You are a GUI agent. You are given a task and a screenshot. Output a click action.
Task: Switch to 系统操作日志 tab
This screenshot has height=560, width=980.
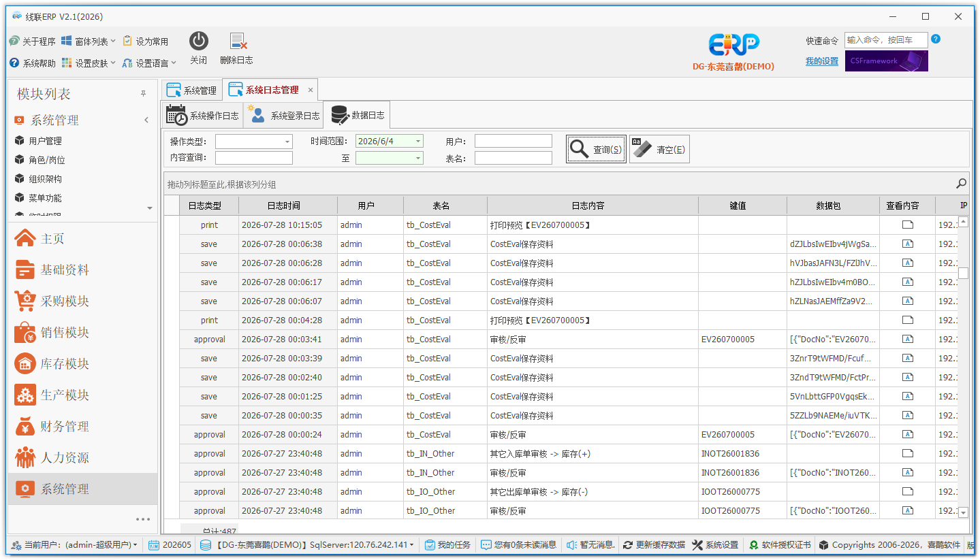coord(203,116)
